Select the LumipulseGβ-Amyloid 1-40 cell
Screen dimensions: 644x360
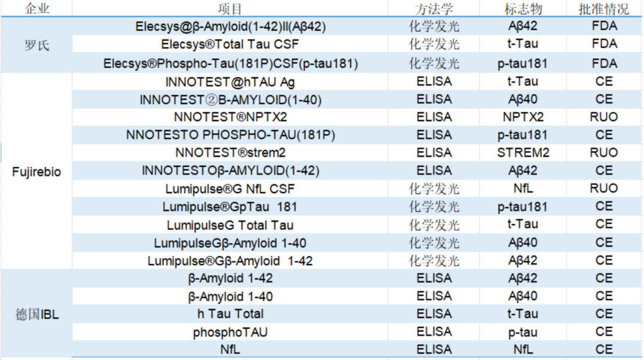230,243
